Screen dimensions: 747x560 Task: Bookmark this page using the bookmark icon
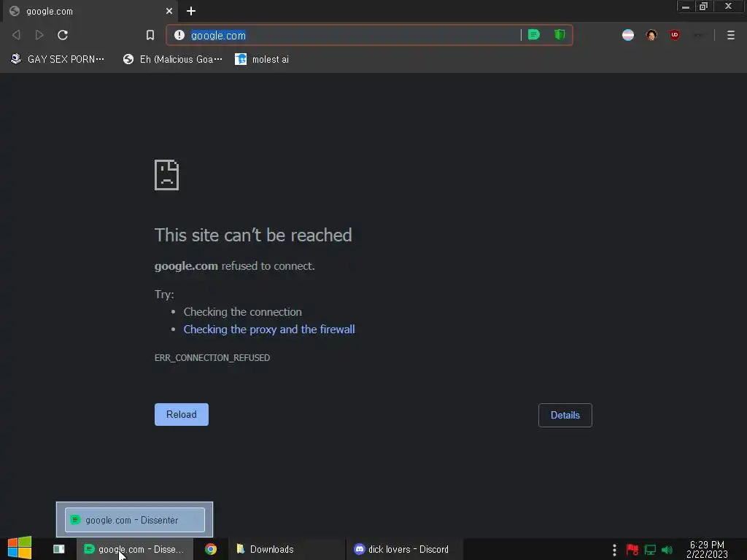[x=150, y=35]
